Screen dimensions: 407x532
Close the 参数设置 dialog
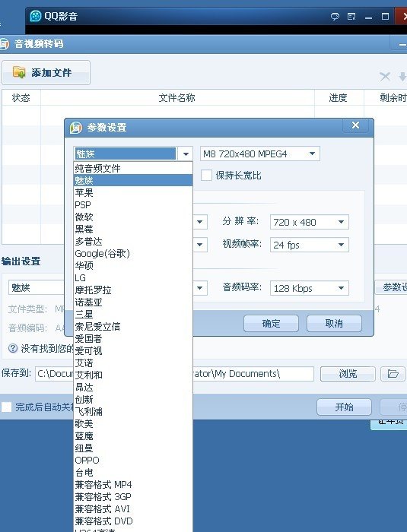pos(356,125)
